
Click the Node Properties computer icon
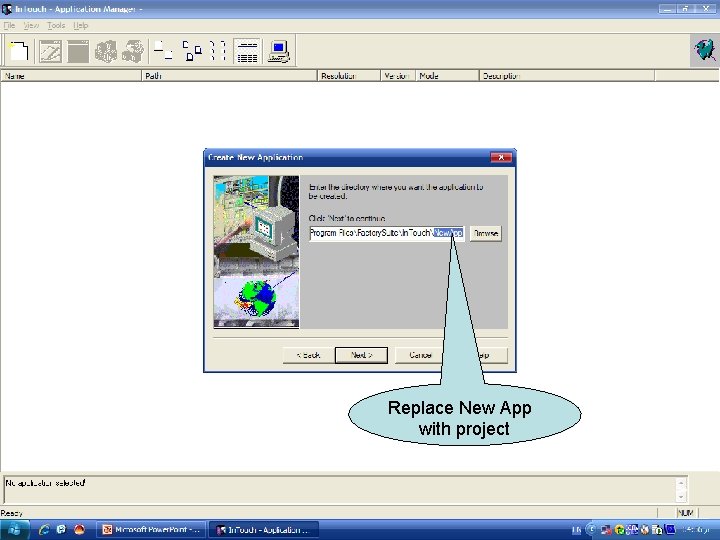click(x=279, y=51)
